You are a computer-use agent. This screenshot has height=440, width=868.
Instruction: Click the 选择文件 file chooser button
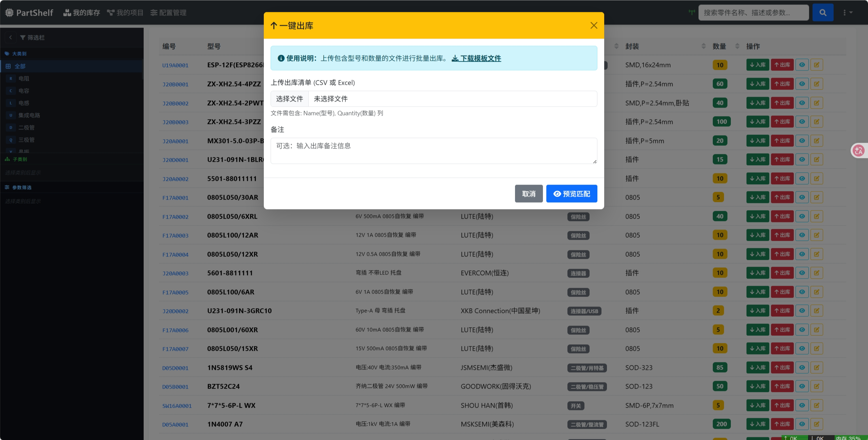(x=290, y=99)
